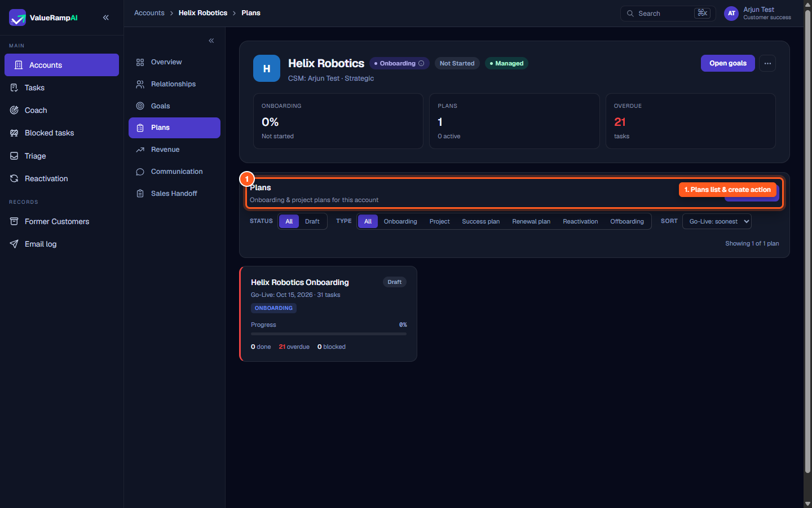The height and width of the screenshot is (508, 812).
Task: Click the Plans clipboard icon in account nav
Action: (x=140, y=128)
